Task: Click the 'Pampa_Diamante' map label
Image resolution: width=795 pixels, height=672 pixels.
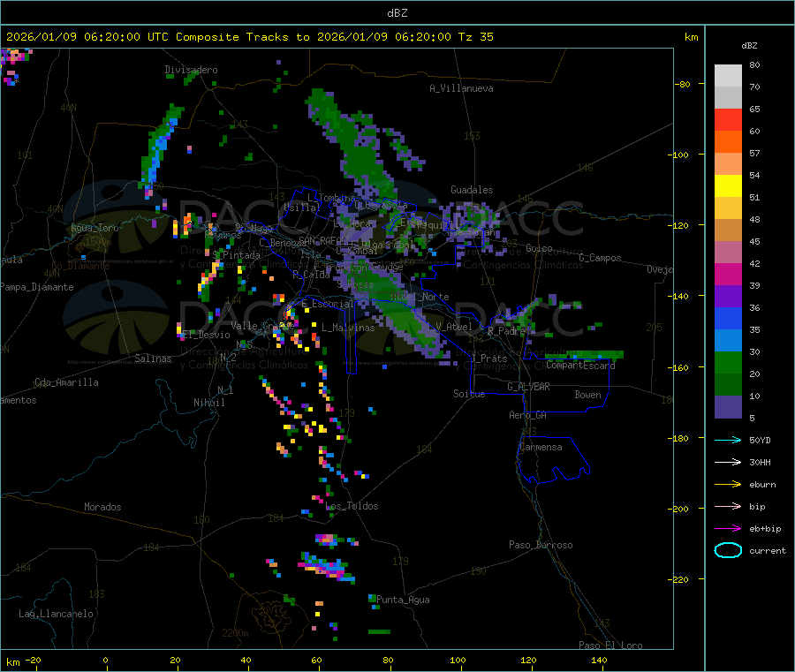Action: coord(37,287)
